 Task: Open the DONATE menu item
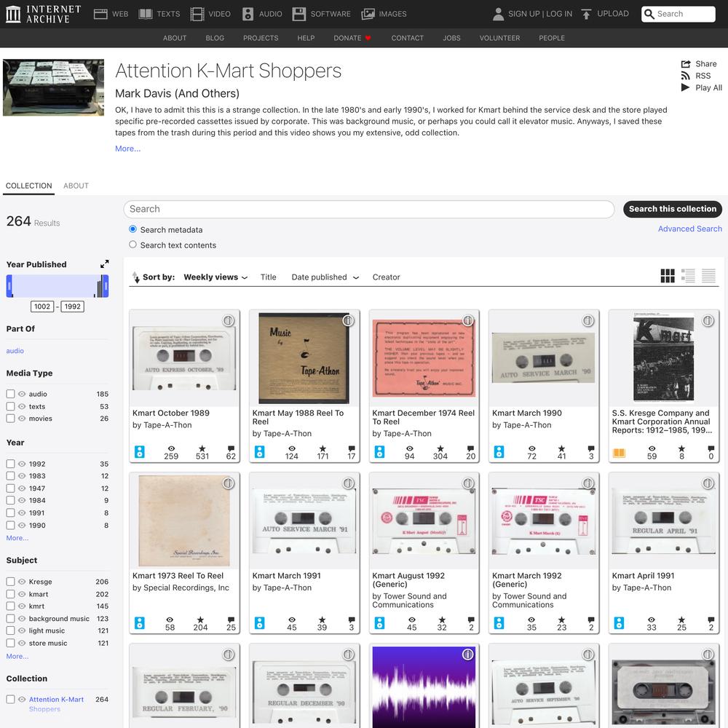click(352, 38)
